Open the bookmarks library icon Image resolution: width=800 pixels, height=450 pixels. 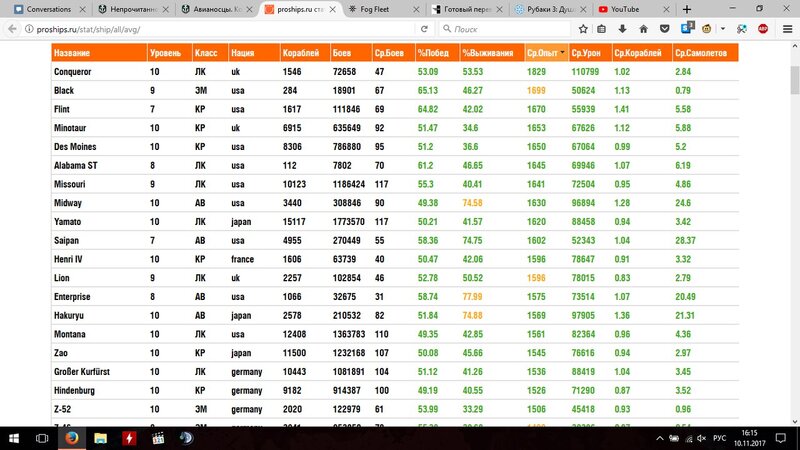(602, 29)
